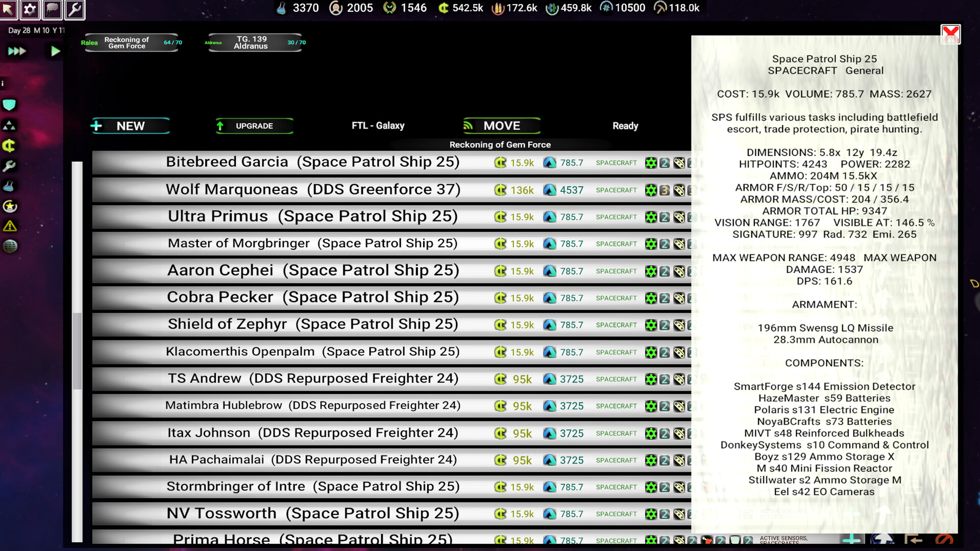The width and height of the screenshot is (980, 551).
Task: Click the UPGRADE button
Action: 254,126
